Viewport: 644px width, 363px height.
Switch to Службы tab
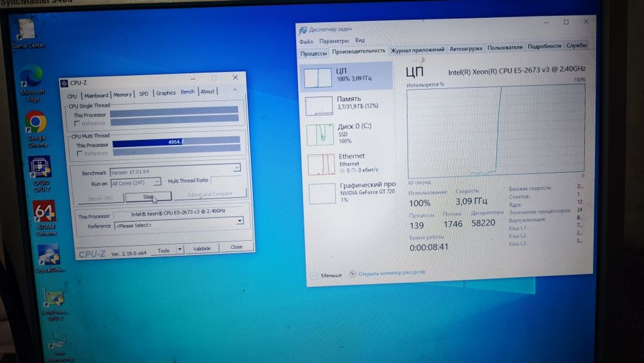[x=576, y=45]
